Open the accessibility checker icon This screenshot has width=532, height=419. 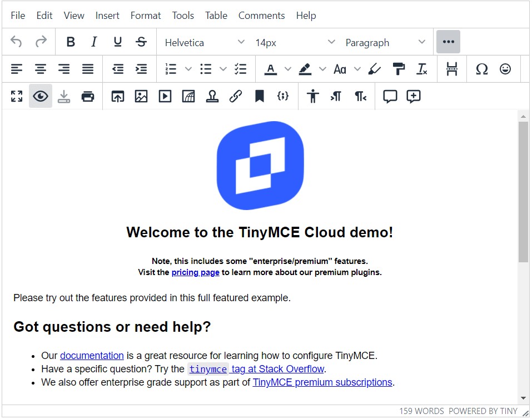[313, 97]
